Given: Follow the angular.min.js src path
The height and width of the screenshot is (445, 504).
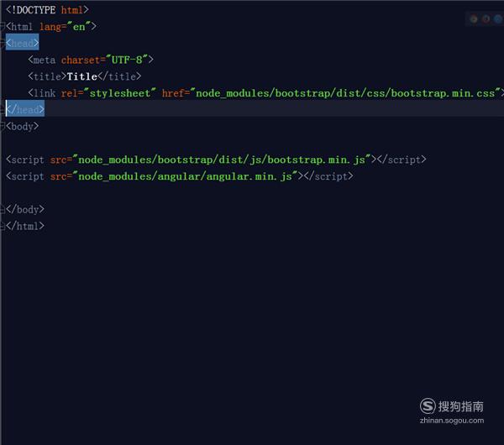Looking at the screenshot, I should click(185, 176).
